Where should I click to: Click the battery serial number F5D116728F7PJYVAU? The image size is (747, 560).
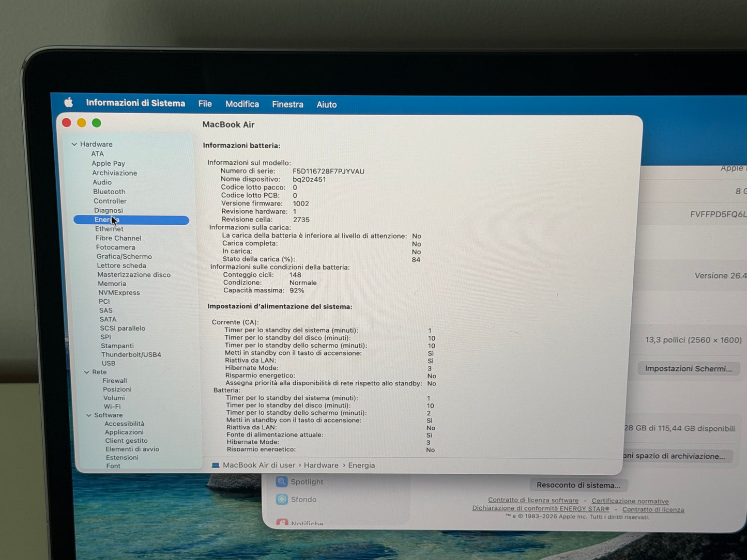[x=328, y=171]
